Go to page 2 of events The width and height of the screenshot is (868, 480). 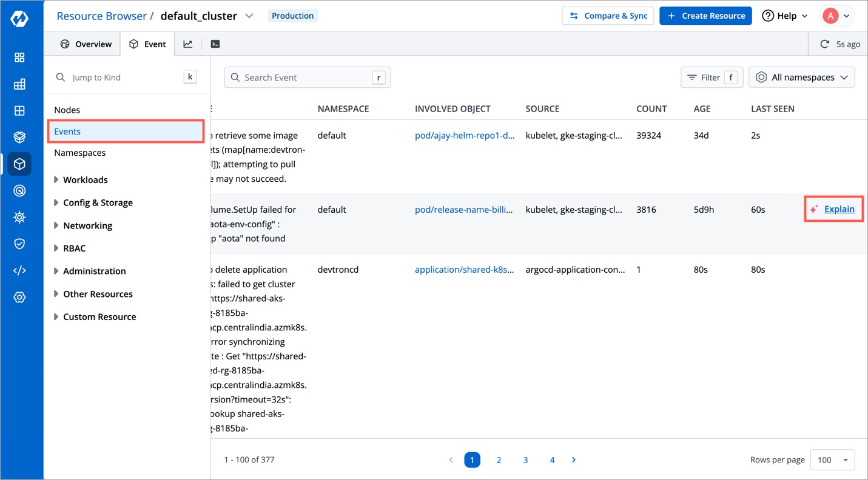click(499, 460)
